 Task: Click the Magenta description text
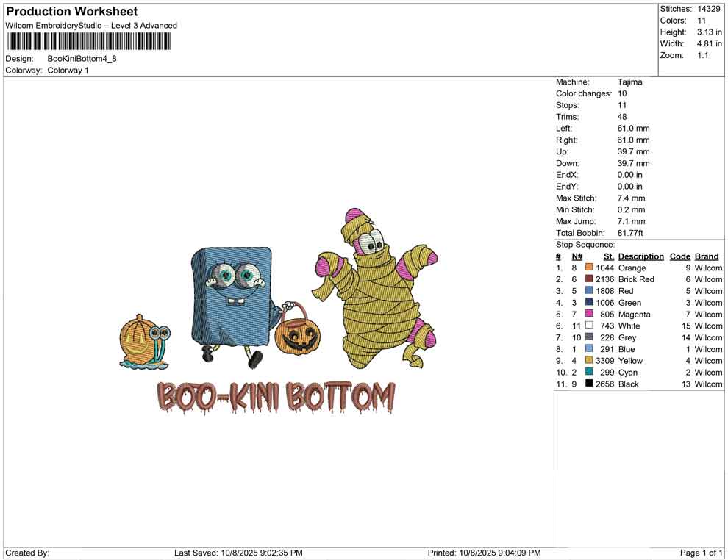[x=634, y=314]
